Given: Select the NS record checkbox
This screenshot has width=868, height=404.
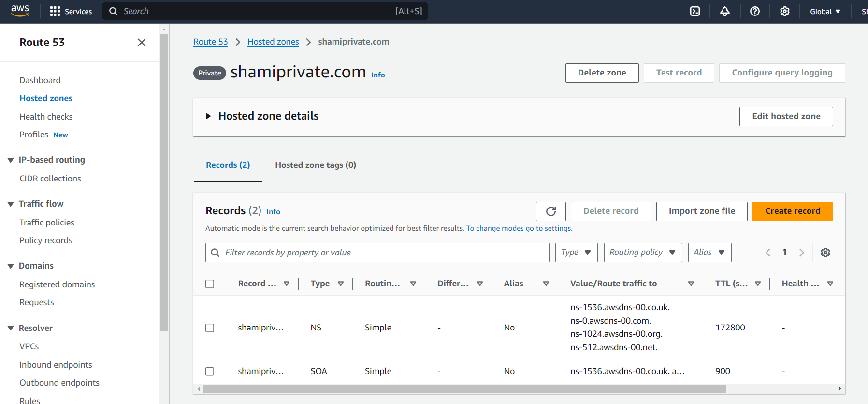Looking at the screenshot, I should pos(210,328).
